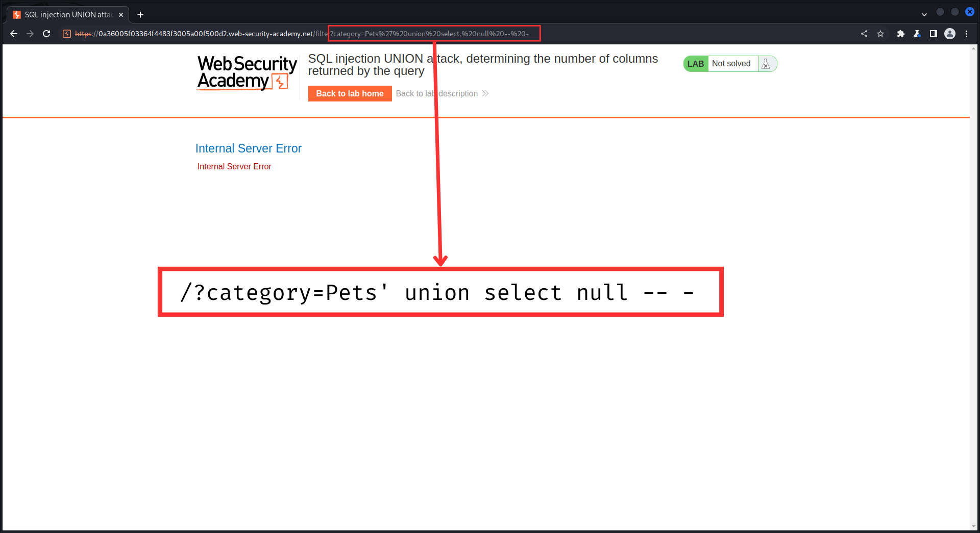Click the lab status flask icon
This screenshot has height=533, width=980.
tap(766, 64)
